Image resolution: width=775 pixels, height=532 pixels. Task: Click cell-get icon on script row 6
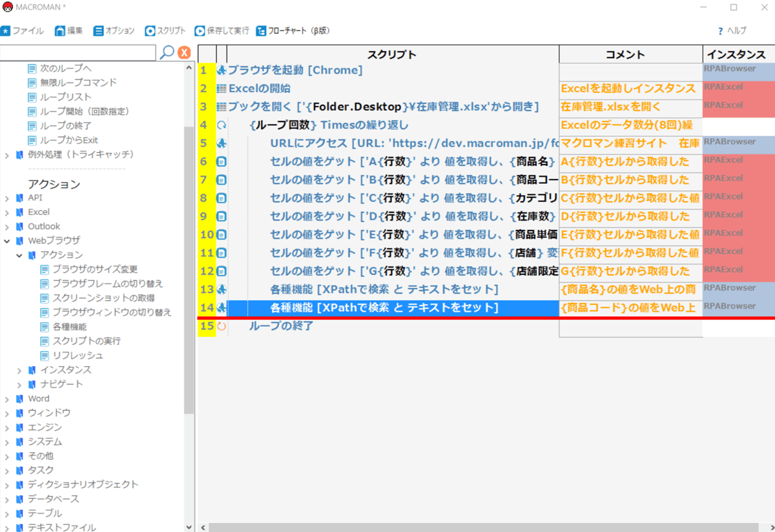222,161
